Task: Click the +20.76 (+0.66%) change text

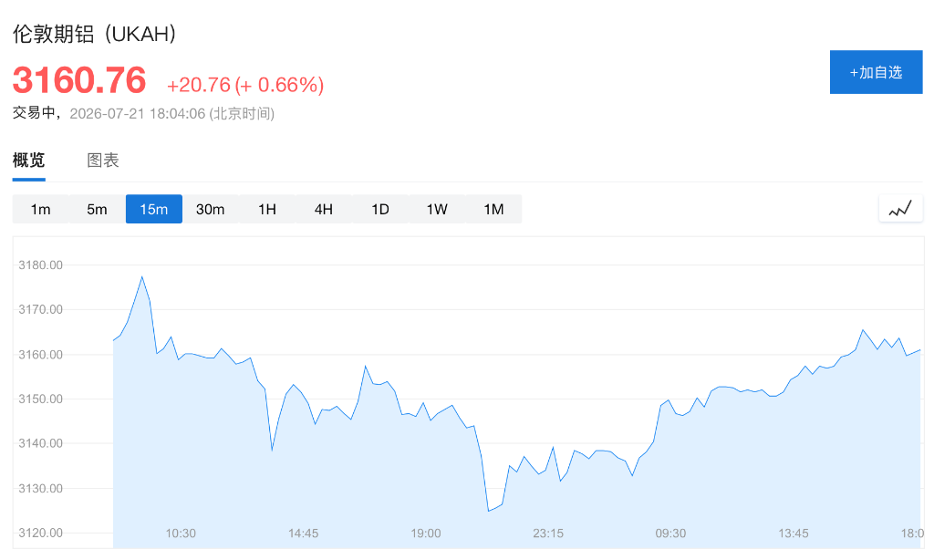Action: [x=245, y=85]
